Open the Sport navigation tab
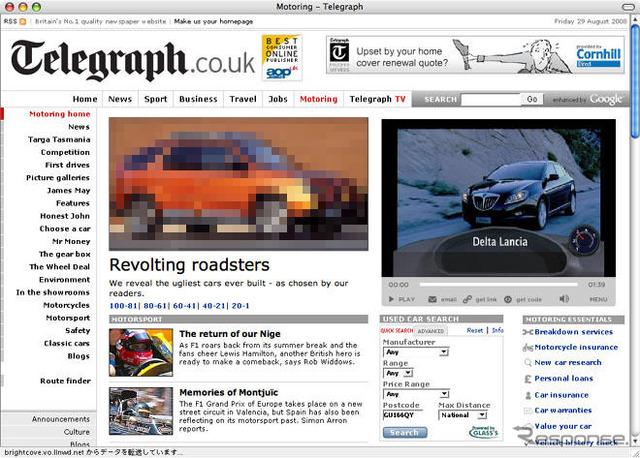640x458 pixels. click(156, 99)
